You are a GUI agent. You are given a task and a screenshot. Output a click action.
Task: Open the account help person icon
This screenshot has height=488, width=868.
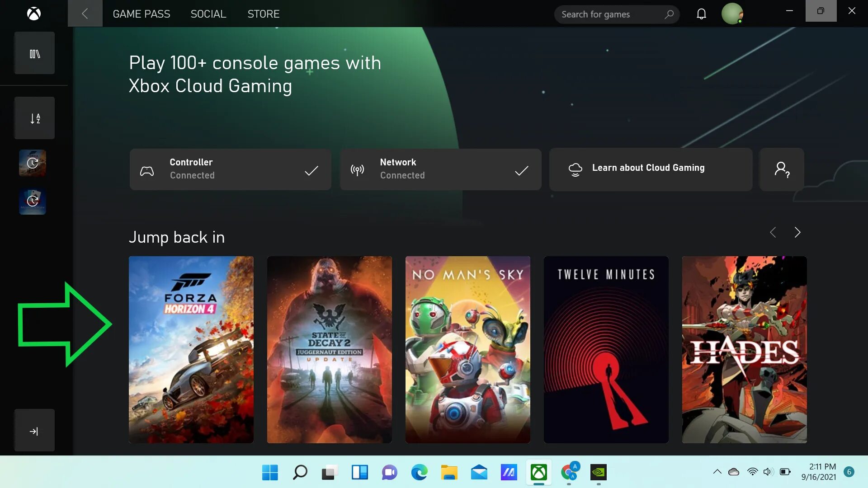[x=782, y=169]
